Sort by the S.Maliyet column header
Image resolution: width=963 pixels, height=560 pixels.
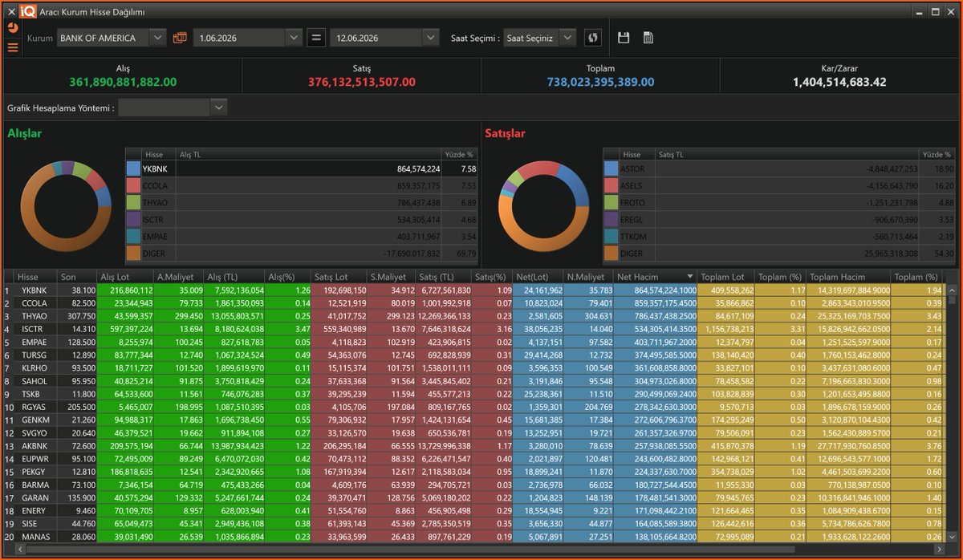[x=392, y=276]
